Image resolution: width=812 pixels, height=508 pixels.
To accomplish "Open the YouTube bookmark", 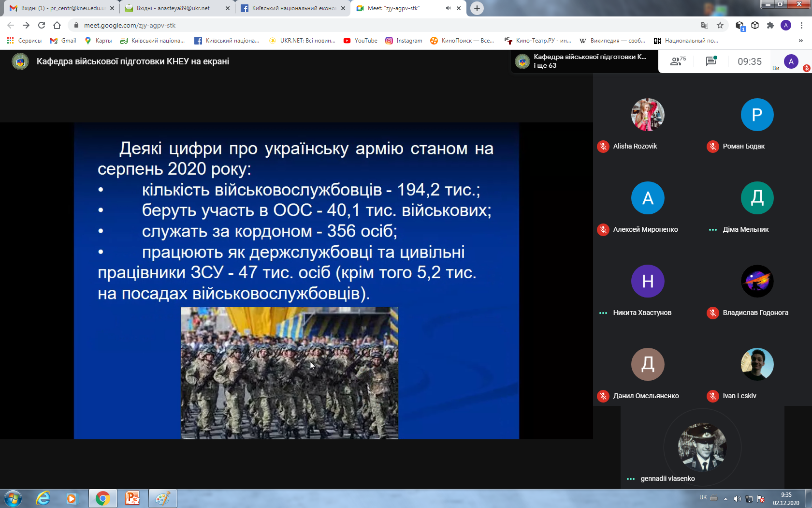I will pyautogui.click(x=361, y=41).
